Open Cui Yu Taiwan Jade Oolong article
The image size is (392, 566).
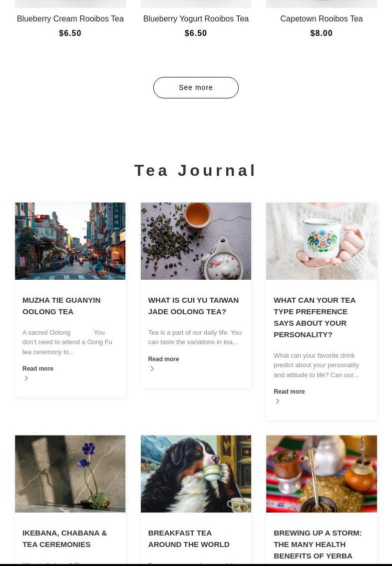coord(193,306)
